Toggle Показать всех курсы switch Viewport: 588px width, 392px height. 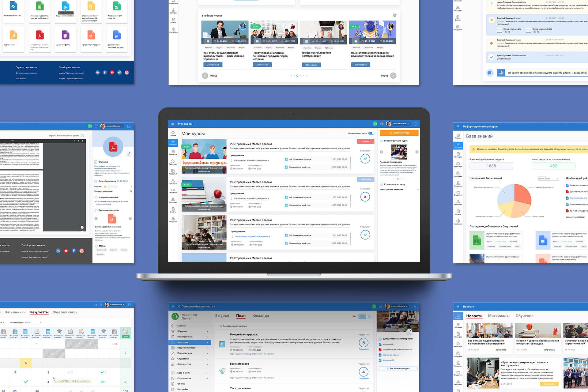tap(371, 133)
